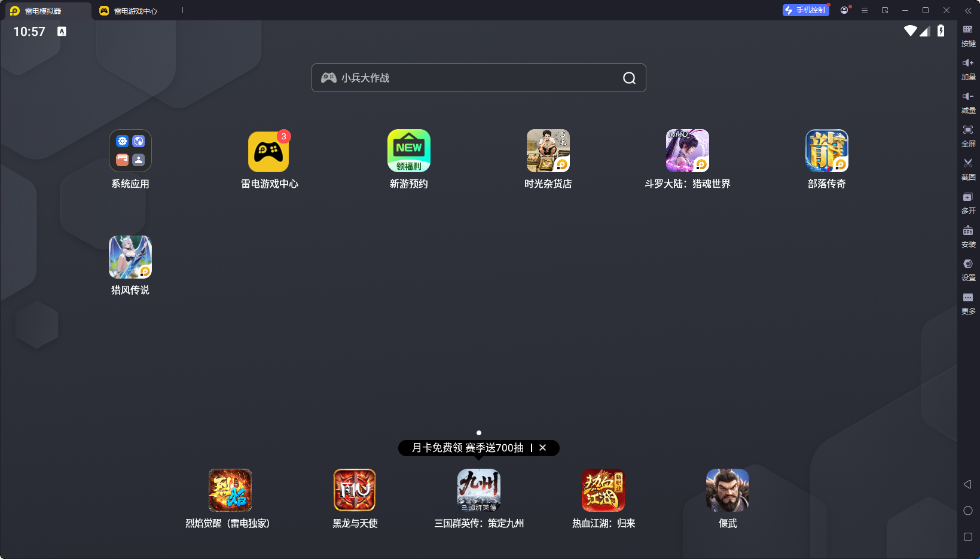Decrease volume with the 减量 icon
The height and width of the screenshot is (559, 980).
tap(968, 102)
